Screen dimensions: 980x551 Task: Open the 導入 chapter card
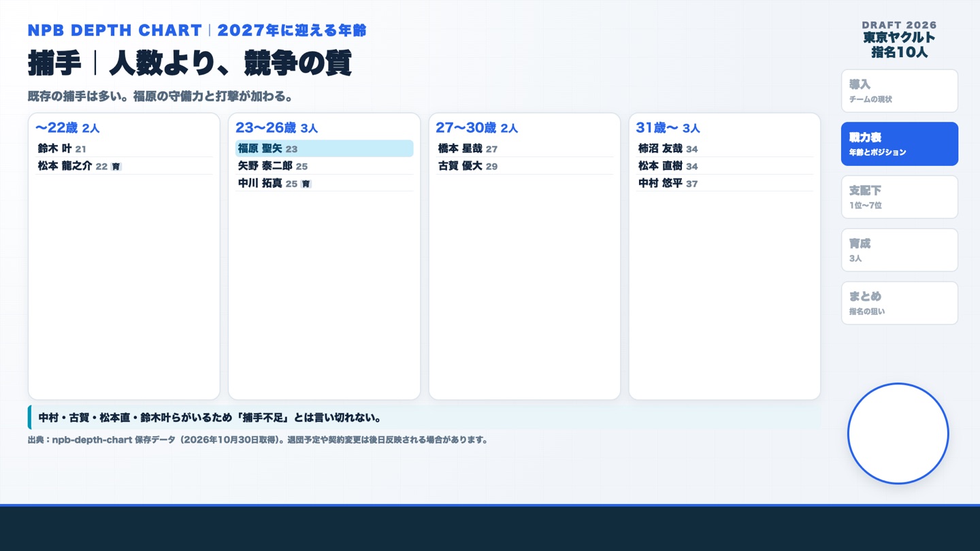pyautogui.click(x=899, y=91)
